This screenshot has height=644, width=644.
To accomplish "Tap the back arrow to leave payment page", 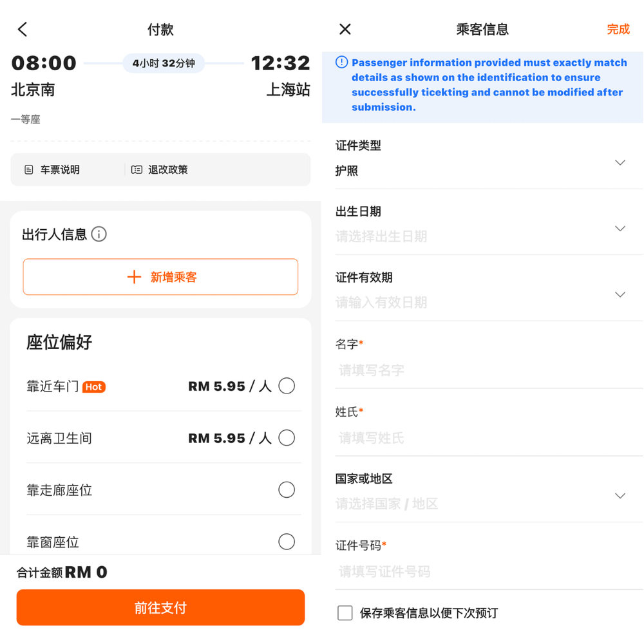I will 21,28.
